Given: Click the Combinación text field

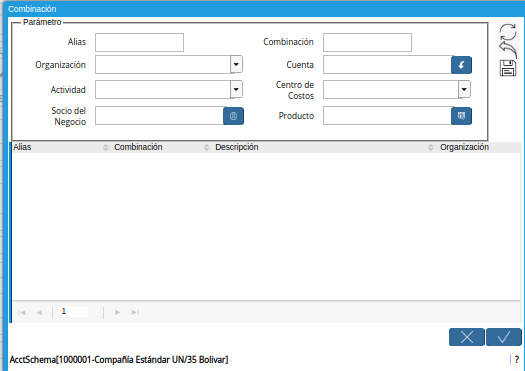Looking at the screenshot, I should tap(367, 43).
